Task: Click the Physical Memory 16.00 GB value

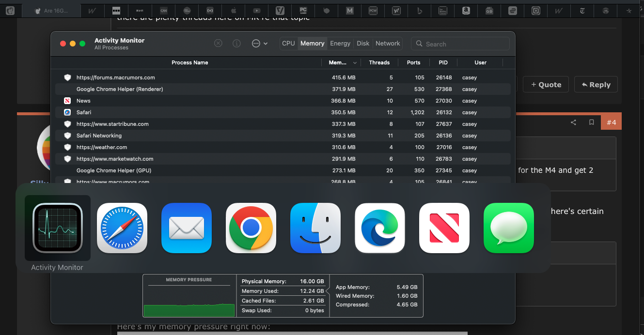Action: pos(312,281)
